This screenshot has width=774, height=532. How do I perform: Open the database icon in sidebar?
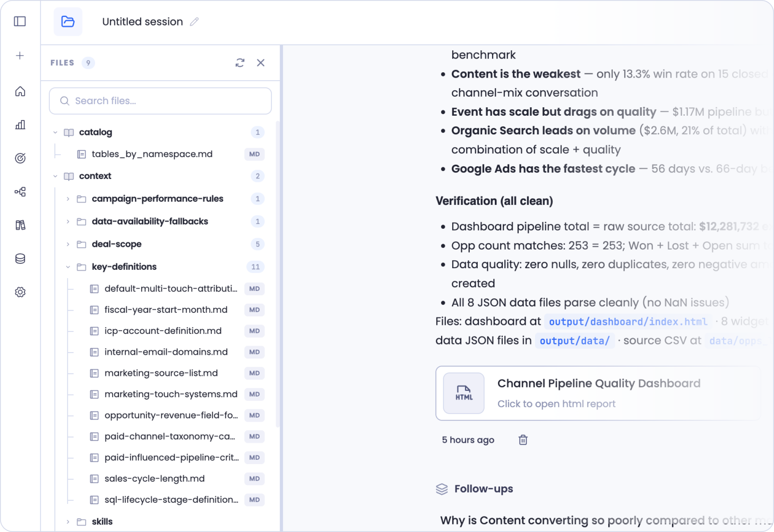click(x=20, y=259)
